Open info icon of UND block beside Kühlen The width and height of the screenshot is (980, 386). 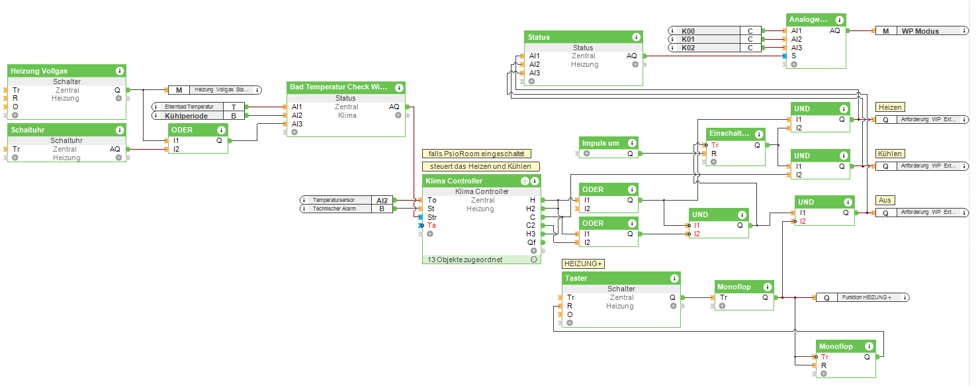843,156
